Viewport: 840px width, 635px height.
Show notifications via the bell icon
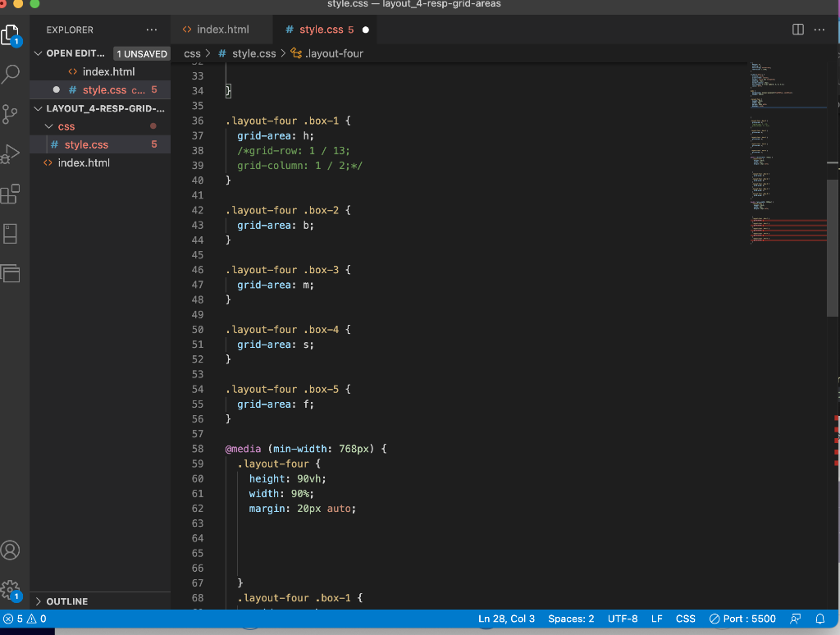click(819, 619)
